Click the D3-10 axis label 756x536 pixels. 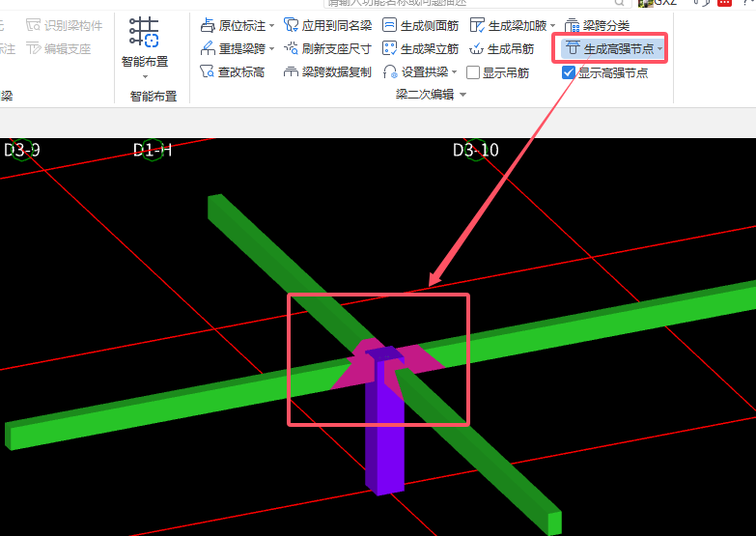point(476,150)
